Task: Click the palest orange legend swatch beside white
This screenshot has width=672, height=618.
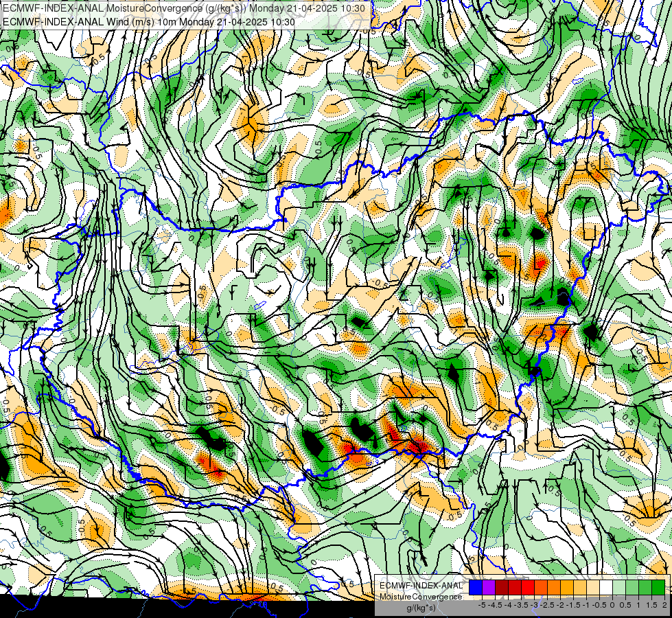Action: (593, 587)
